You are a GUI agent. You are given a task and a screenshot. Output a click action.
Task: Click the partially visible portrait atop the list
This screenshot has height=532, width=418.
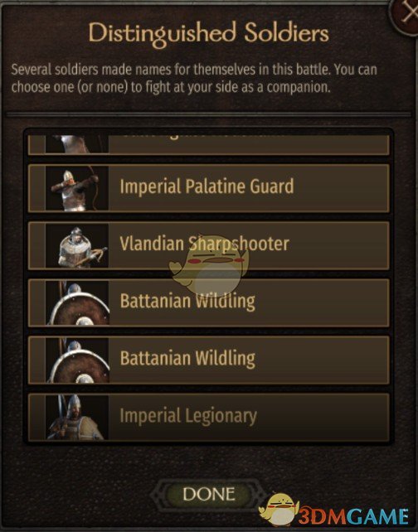pyautogui.click(x=77, y=144)
